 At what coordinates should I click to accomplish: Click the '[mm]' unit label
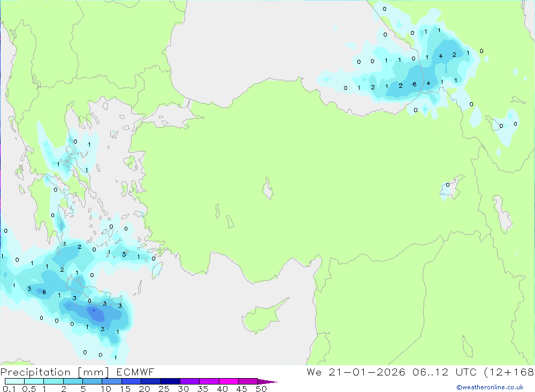pos(93,372)
